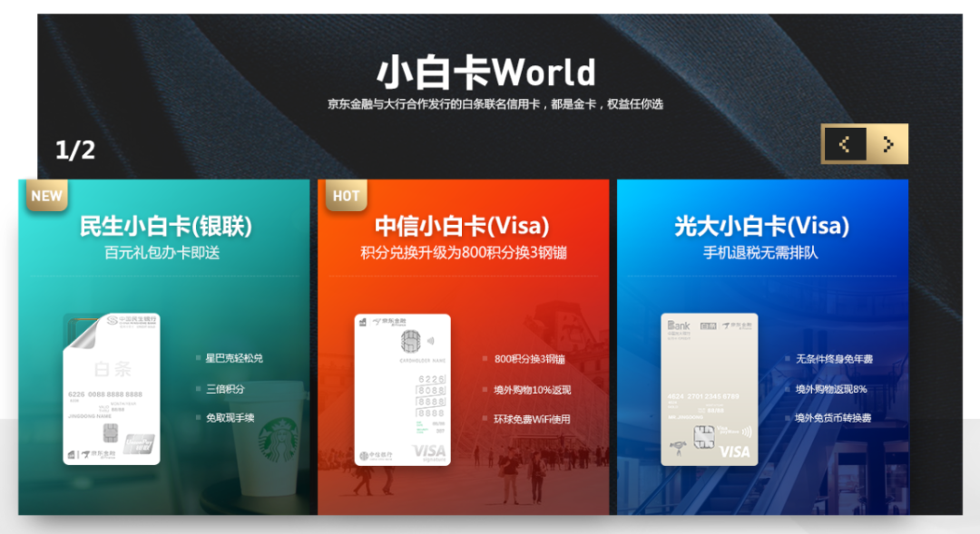980x534 pixels.
Task: Select the 境外购物10%返现 benefit
Action: point(532,390)
